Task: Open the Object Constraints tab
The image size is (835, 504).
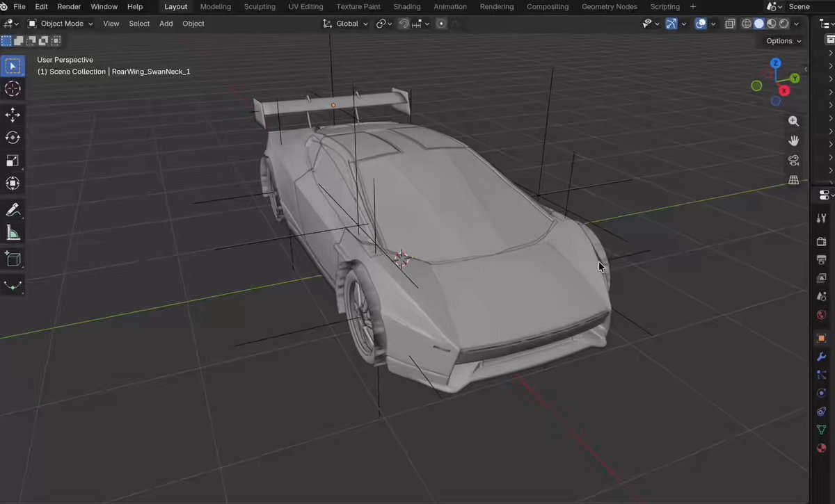Action: 822,412
